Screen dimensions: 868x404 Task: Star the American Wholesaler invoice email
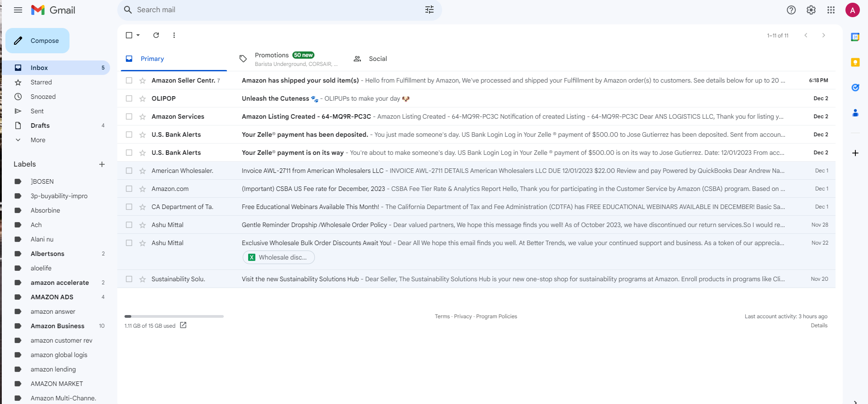point(143,171)
